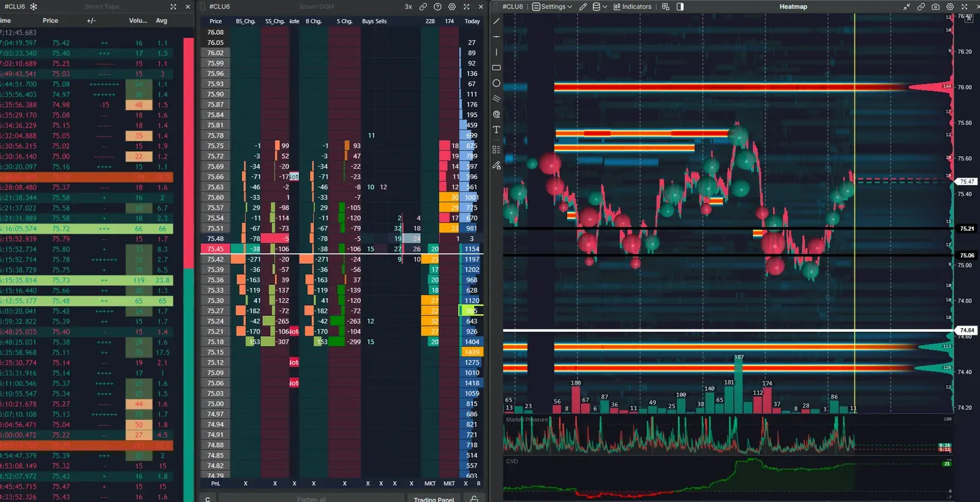The width and height of the screenshot is (980, 502).
Task: Select the text annotation tool
Action: coord(496,130)
